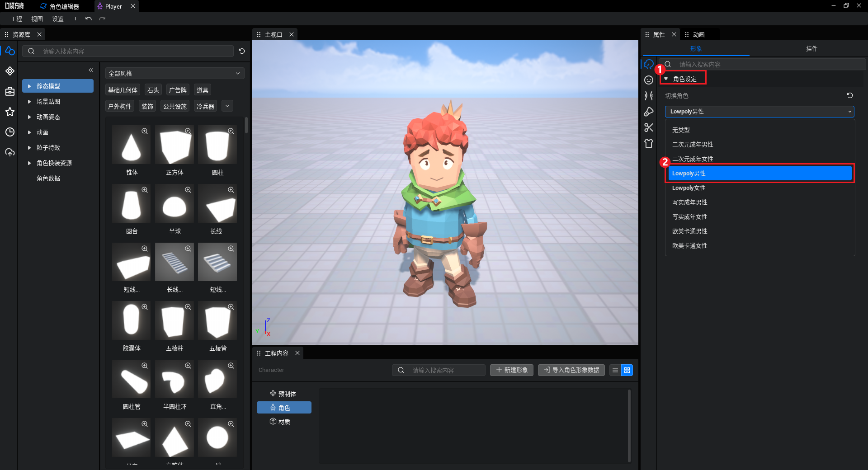This screenshot has width=868, height=470.
Task: Zoom preview of the 锥体 model
Action: coord(145,131)
